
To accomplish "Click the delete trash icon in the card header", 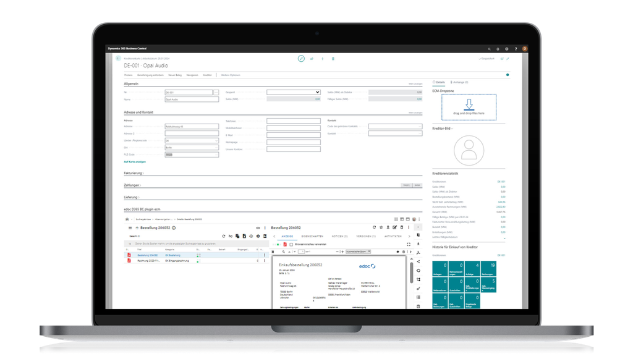I will 333,59.
